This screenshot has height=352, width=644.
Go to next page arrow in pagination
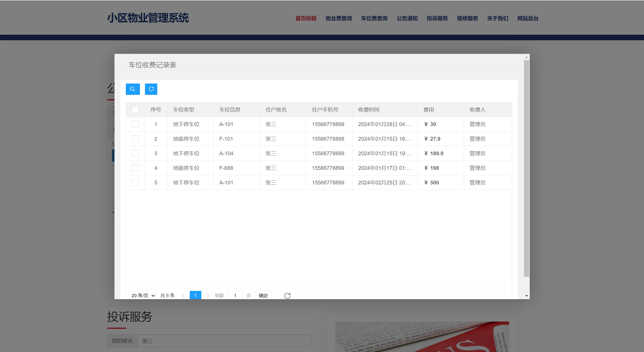[208, 296]
